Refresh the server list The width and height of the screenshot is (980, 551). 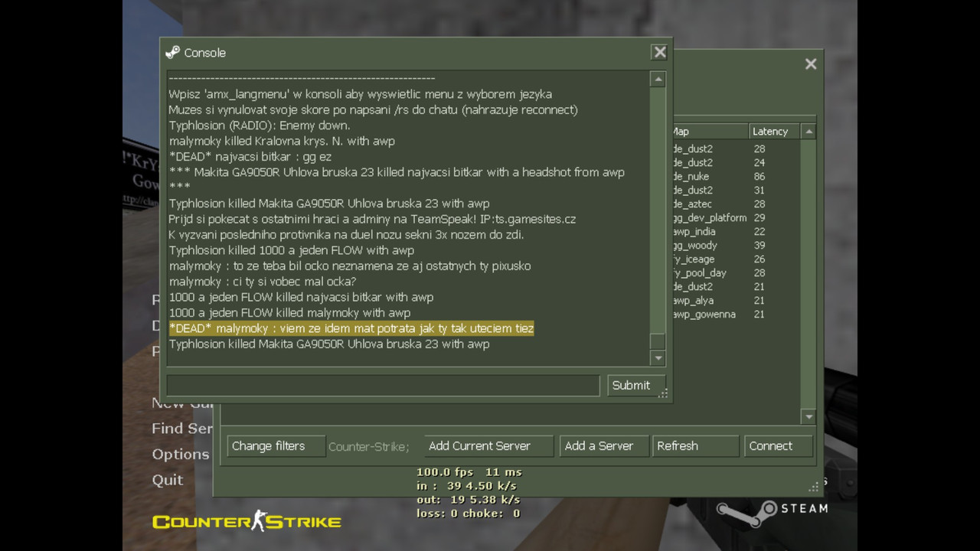click(x=695, y=446)
